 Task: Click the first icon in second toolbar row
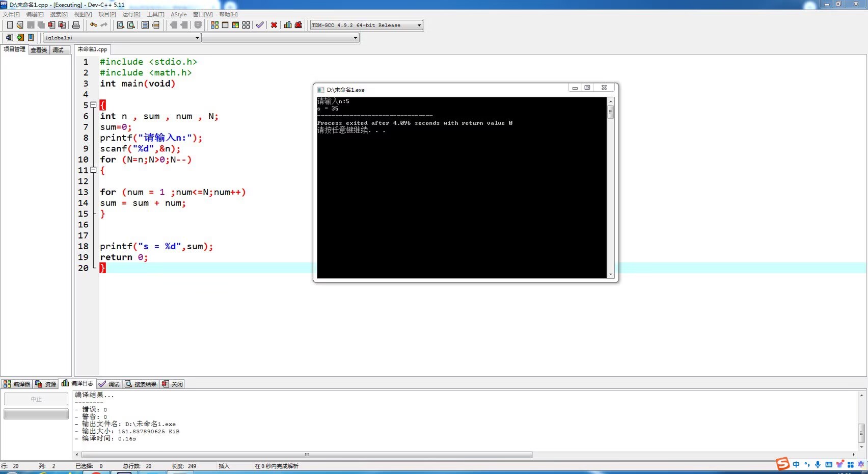click(9, 38)
